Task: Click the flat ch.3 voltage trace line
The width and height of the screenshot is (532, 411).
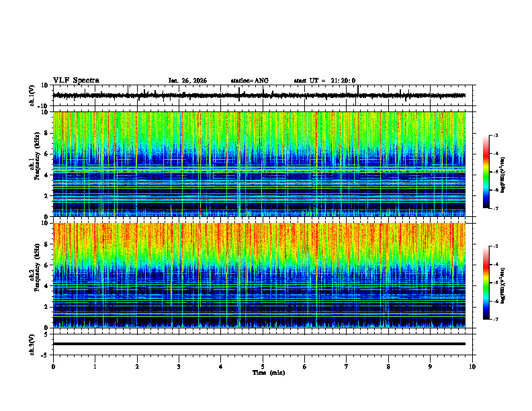Action: tap(259, 344)
